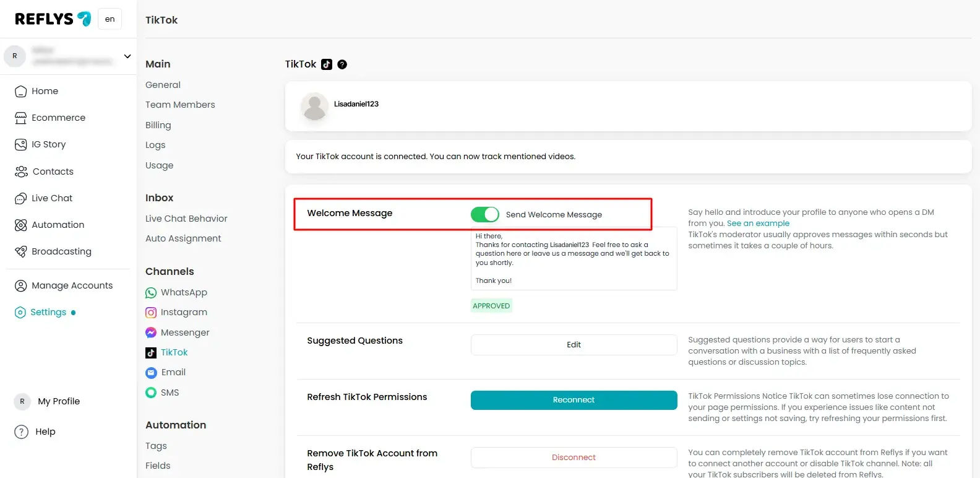
Task: Click the IG Story icon
Action: (21, 144)
